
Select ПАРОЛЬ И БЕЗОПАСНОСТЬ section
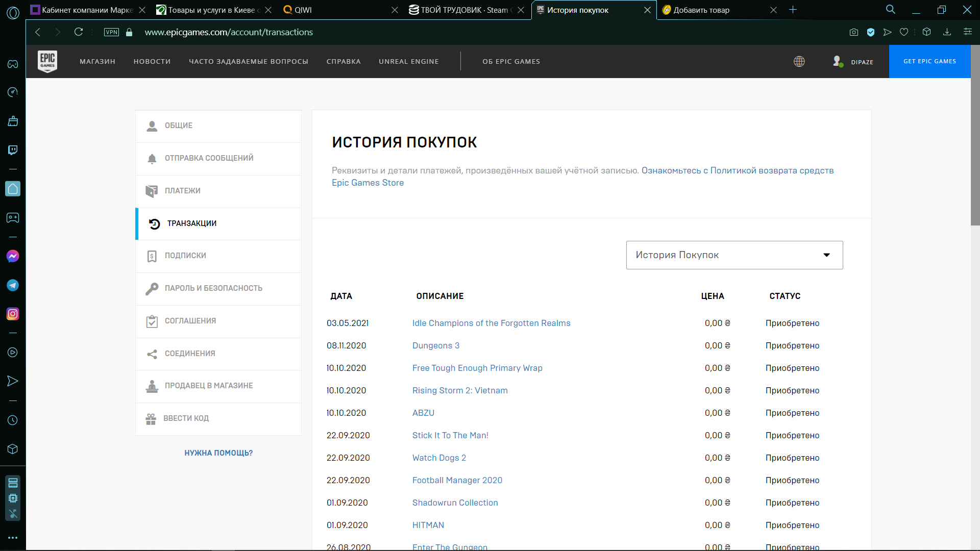(218, 289)
